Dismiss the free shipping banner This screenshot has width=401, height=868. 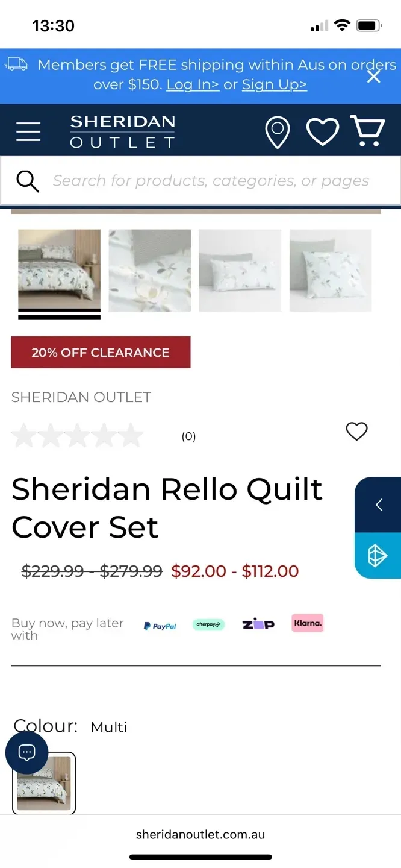tap(374, 77)
